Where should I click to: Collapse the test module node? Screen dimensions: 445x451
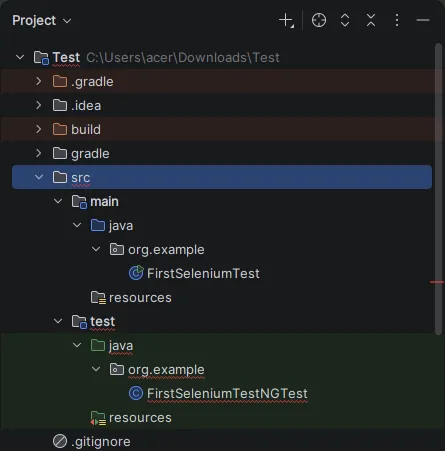58,321
